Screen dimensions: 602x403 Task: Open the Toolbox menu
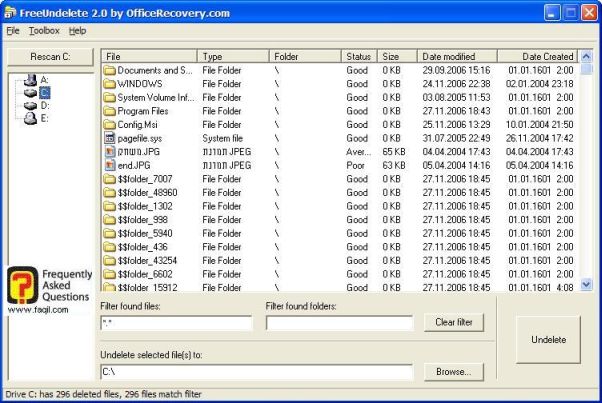(44, 31)
